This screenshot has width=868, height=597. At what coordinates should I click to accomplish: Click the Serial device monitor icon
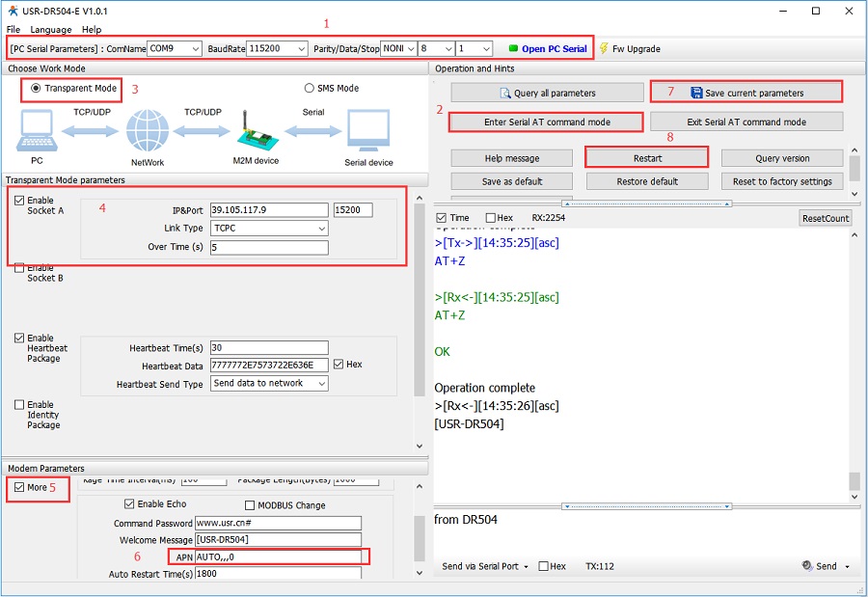click(368, 131)
